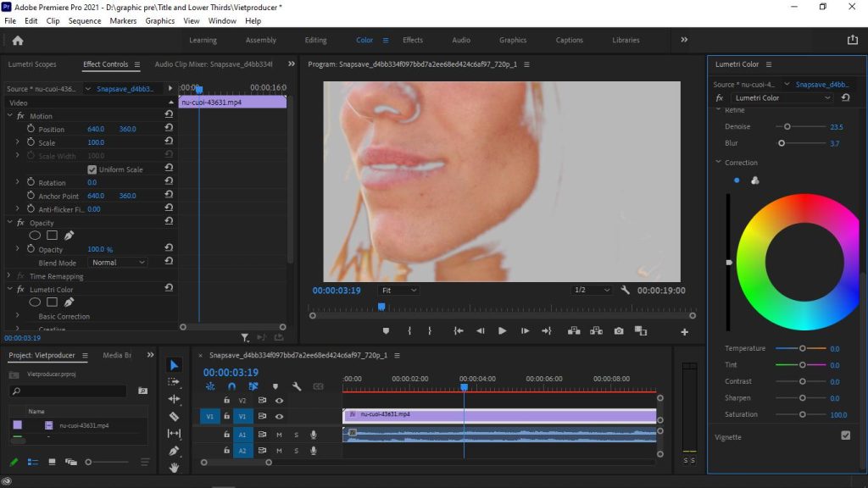The image size is (868, 488).
Task: Toggle the Snap magnet in the timeline
Action: (x=231, y=386)
